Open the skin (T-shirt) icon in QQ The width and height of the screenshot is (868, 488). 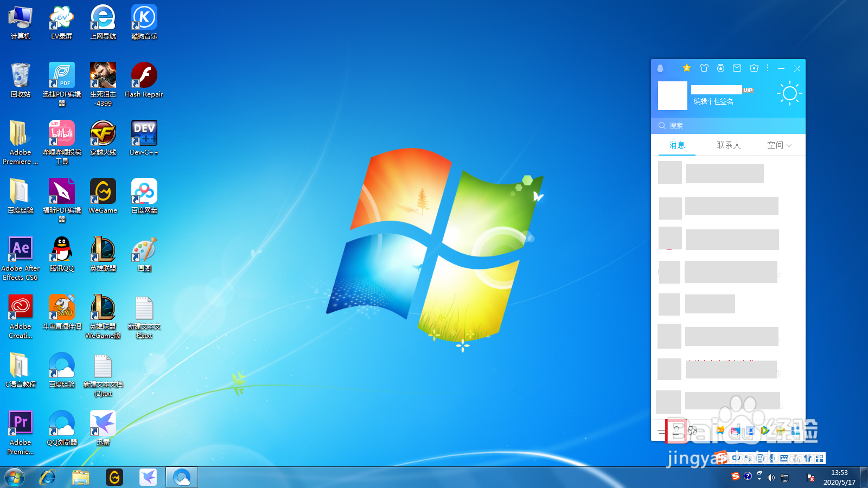tap(704, 68)
